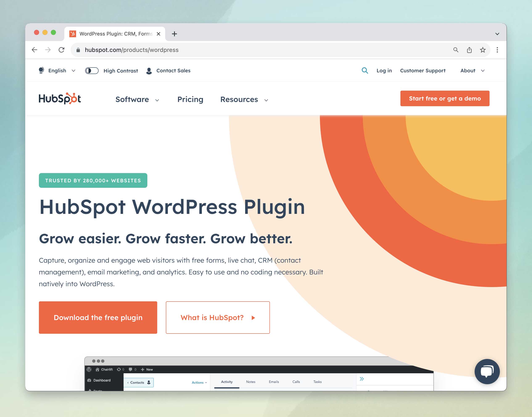The height and width of the screenshot is (417, 532).
Task: Click the browser forward arrow
Action: pos(48,50)
